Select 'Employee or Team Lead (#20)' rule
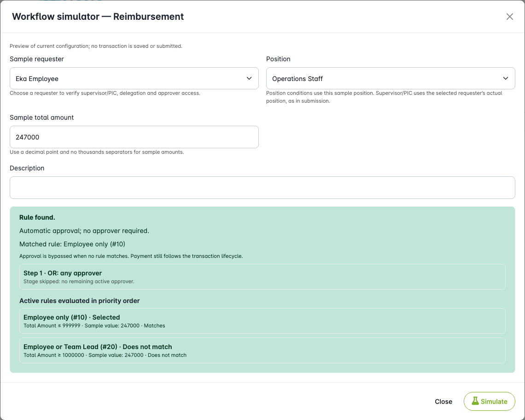Image resolution: width=525 pixels, height=420 pixels. point(262,350)
